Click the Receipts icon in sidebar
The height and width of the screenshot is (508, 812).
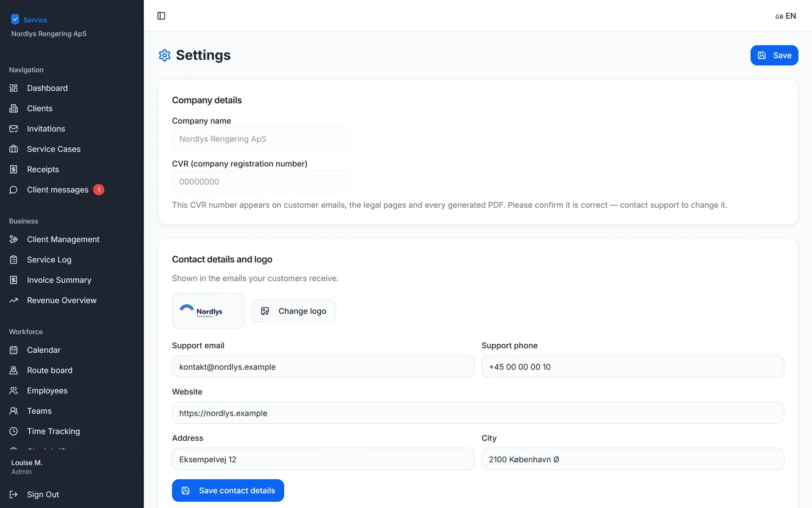click(x=14, y=169)
